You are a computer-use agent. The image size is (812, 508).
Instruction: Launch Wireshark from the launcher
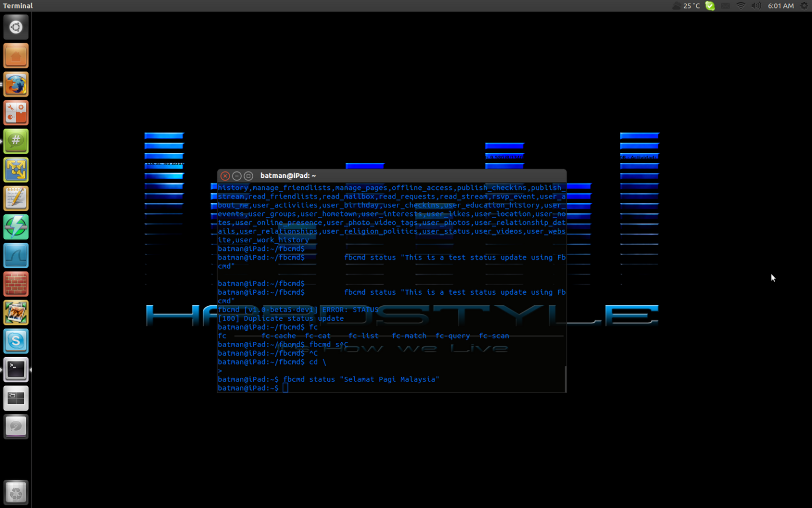16,256
